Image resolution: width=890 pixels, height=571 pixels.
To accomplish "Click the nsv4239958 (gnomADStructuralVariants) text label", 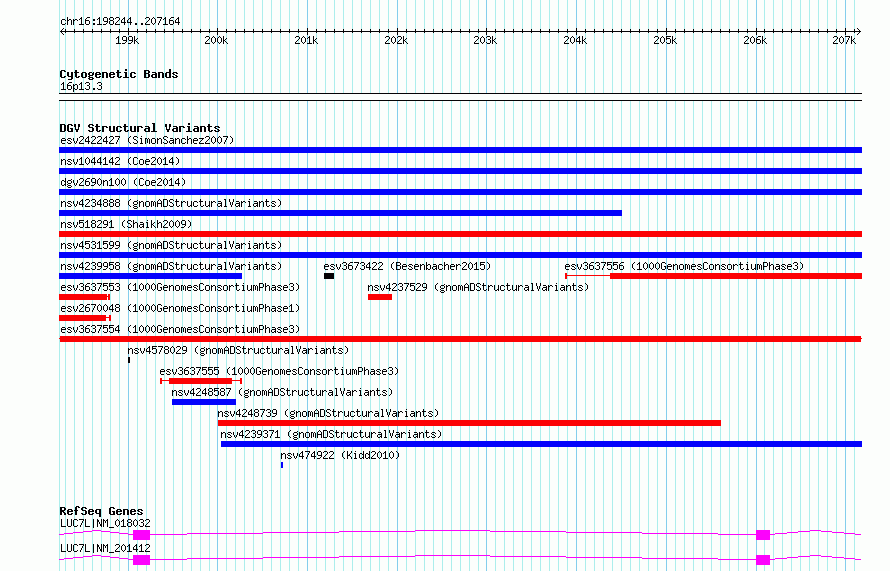I will [171, 266].
